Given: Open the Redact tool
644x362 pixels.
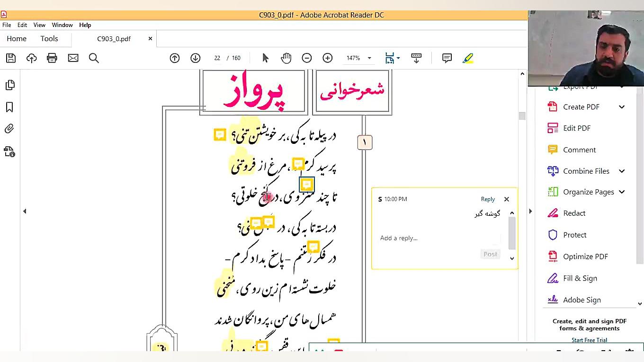Looking at the screenshot, I should pos(574,213).
